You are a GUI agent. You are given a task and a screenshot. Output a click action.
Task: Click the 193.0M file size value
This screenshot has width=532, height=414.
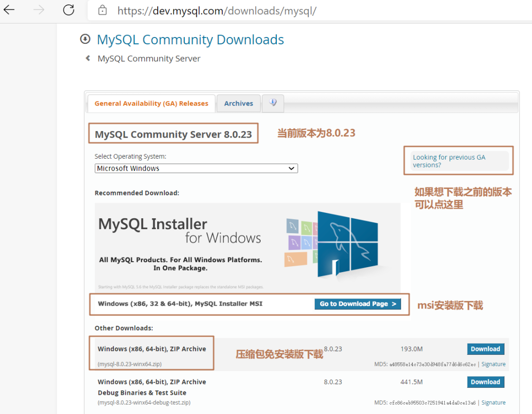click(x=411, y=349)
